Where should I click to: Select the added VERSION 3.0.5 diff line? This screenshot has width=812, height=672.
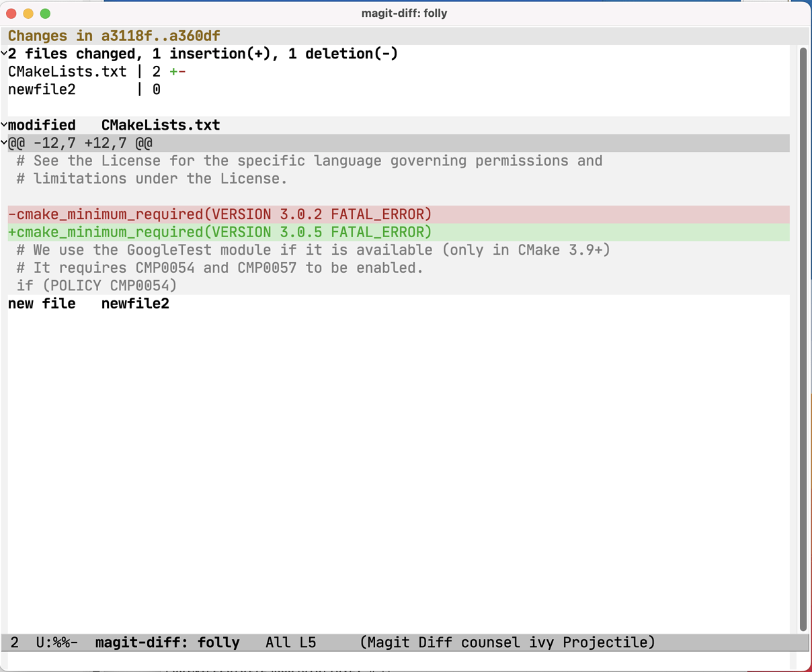pyautogui.click(x=220, y=232)
